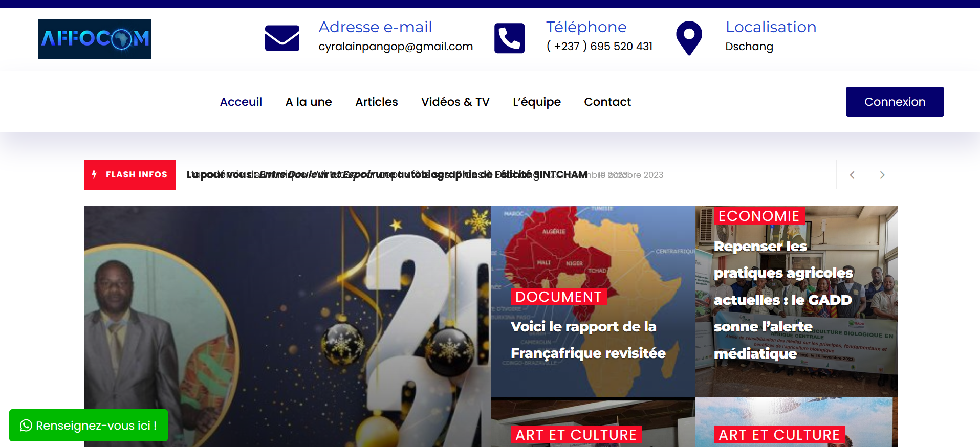Click the telephone handset icon

[509, 38]
